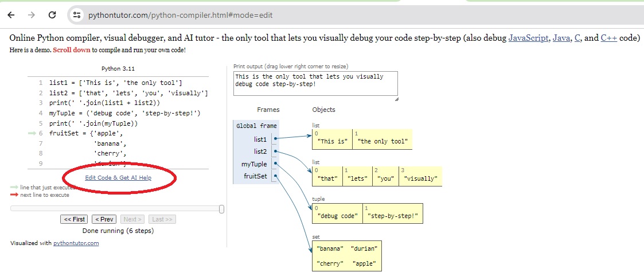Click the disabled Next > button

(x=132, y=219)
